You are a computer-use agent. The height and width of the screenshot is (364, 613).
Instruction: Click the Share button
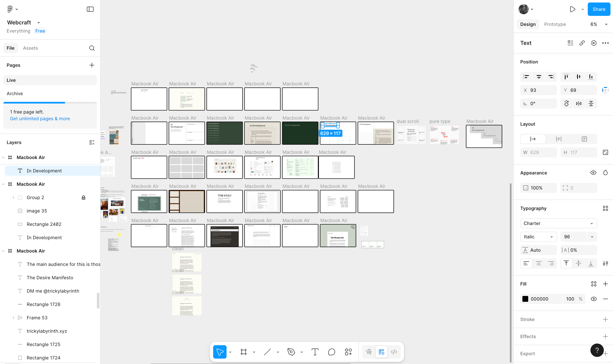pos(599,9)
